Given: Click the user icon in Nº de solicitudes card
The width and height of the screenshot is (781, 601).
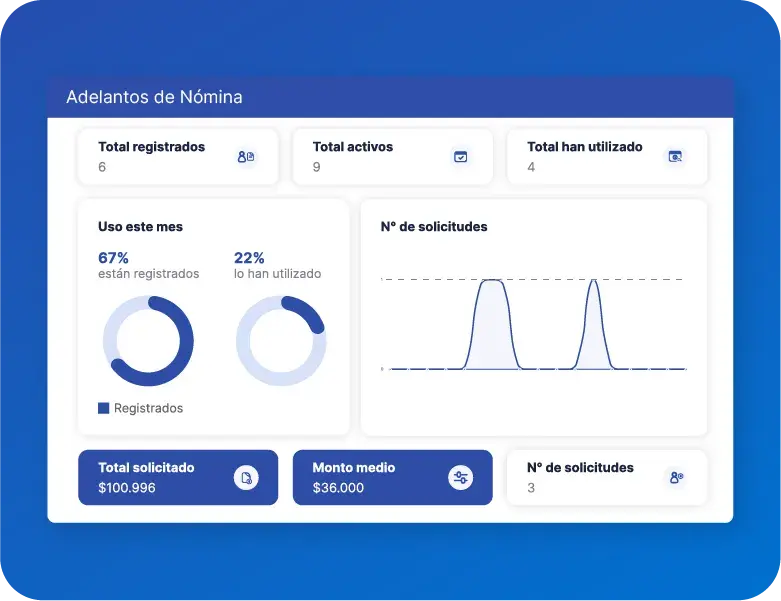Looking at the screenshot, I should (676, 478).
